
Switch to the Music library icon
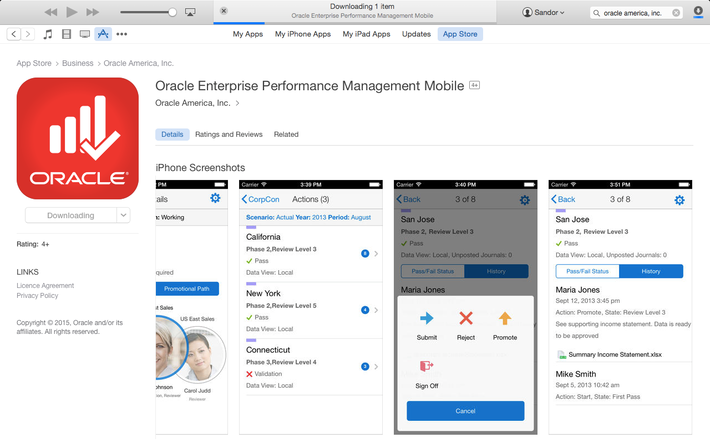pyautogui.click(x=48, y=34)
